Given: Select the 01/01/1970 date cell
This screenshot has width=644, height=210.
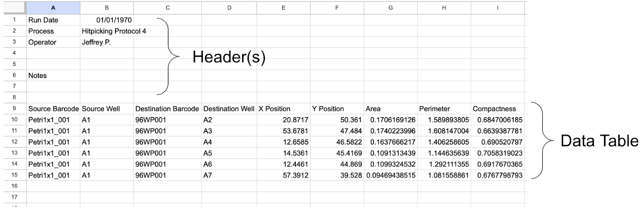Looking at the screenshot, I should [107, 20].
